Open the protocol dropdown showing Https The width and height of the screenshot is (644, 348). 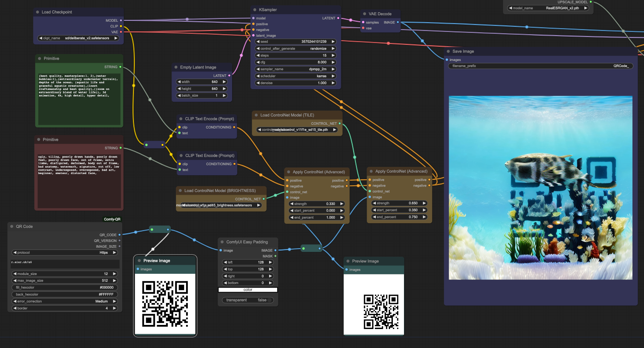coord(64,253)
